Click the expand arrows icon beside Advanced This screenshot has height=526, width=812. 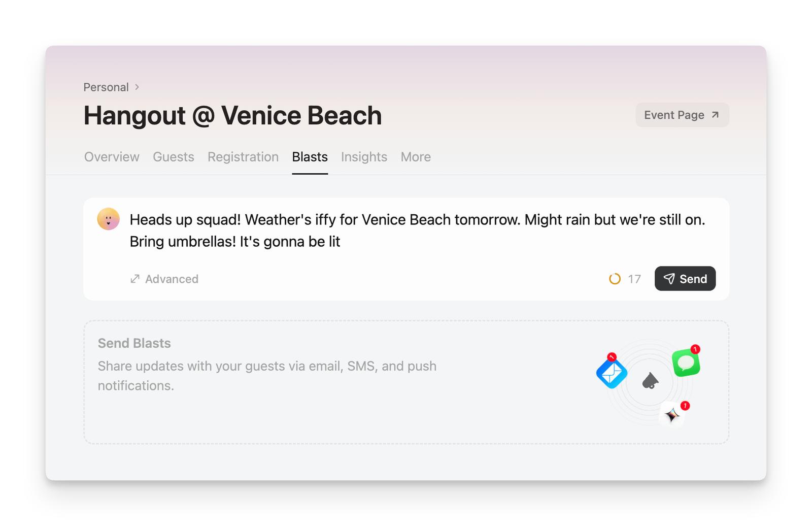(135, 279)
